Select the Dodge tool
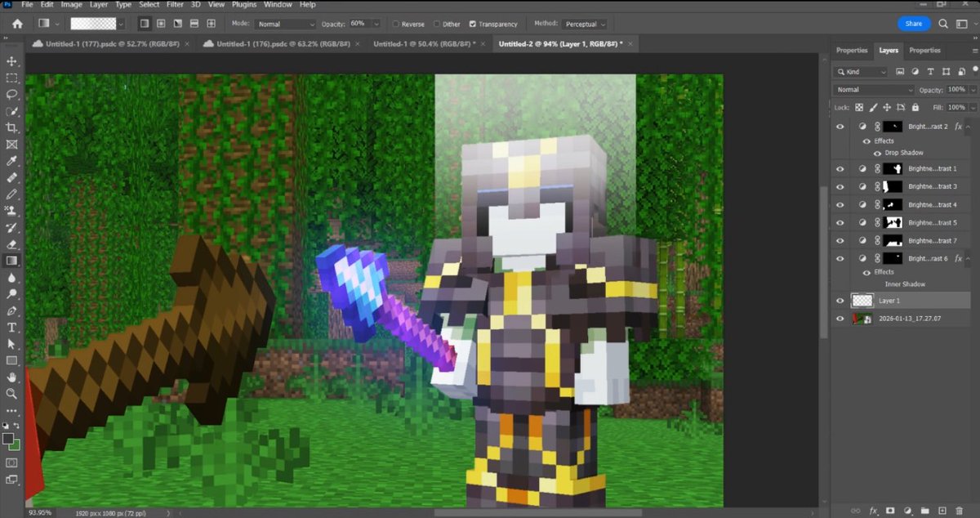Image resolution: width=980 pixels, height=518 pixels. point(11,294)
